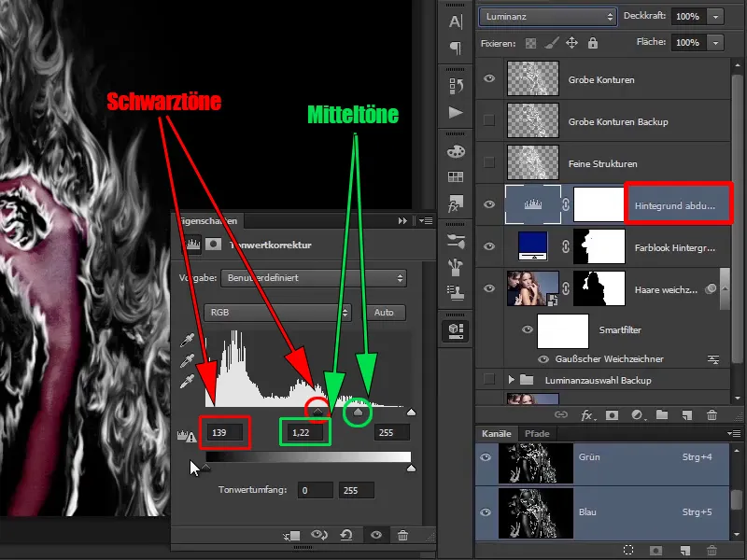Hide the Farblook Hintergr... layer
This screenshot has width=747, height=560.
coord(489,246)
